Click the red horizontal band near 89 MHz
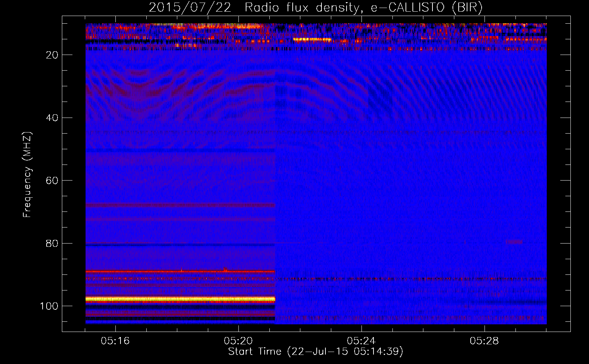 tap(180, 272)
